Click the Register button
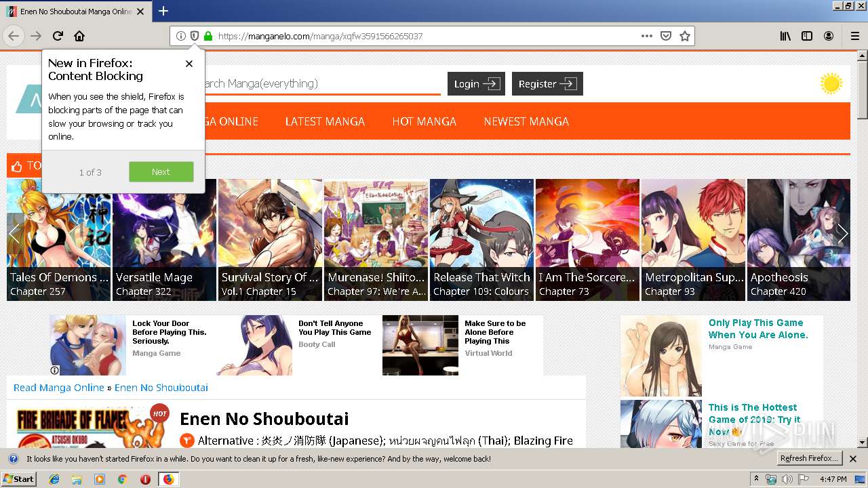 point(547,84)
